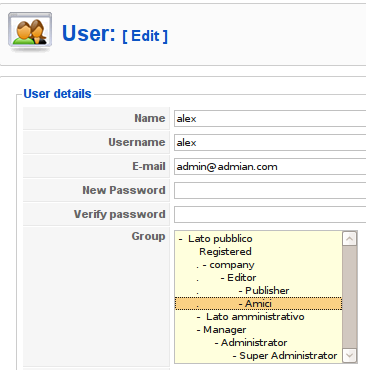The height and width of the screenshot is (370, 366).
Task: Click the Verify password label
Action: click(x=120, y=214)
